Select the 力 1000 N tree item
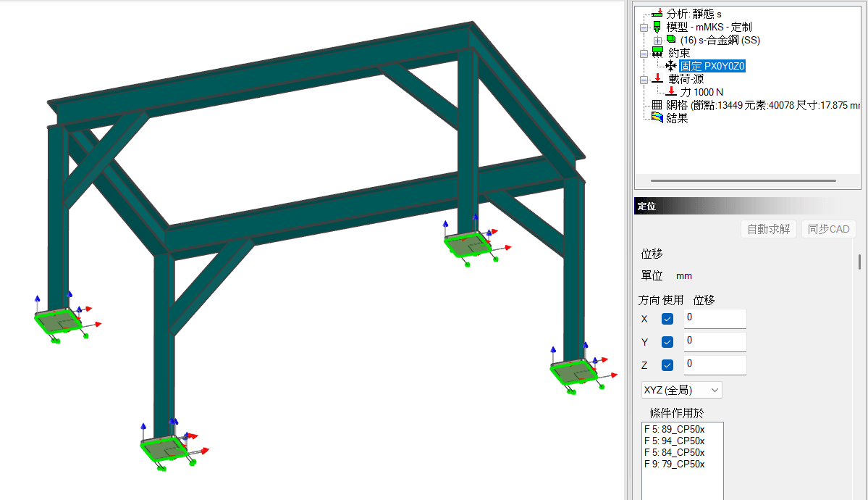The width and height of the screenshot is (868, 500). tap(701, 92)
